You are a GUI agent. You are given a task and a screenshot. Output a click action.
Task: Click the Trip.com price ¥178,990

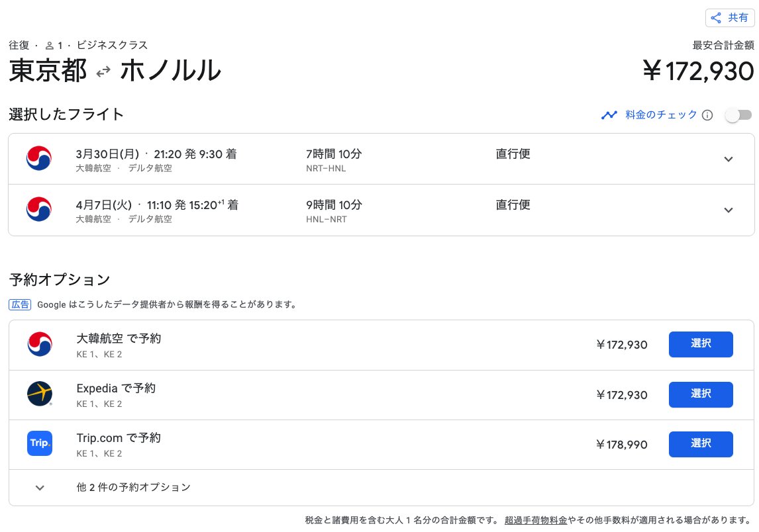pos(621,445)
